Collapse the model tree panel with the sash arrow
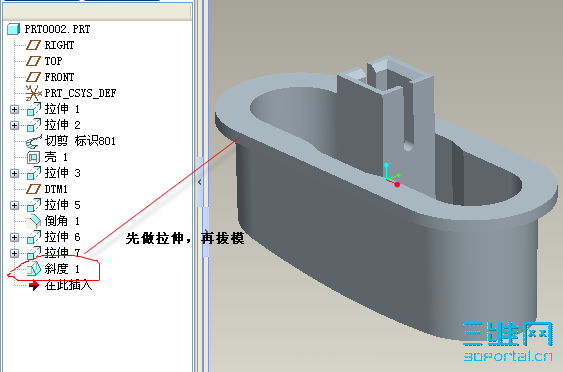Viewport: 563px width, 372px height. pos(200,182)
